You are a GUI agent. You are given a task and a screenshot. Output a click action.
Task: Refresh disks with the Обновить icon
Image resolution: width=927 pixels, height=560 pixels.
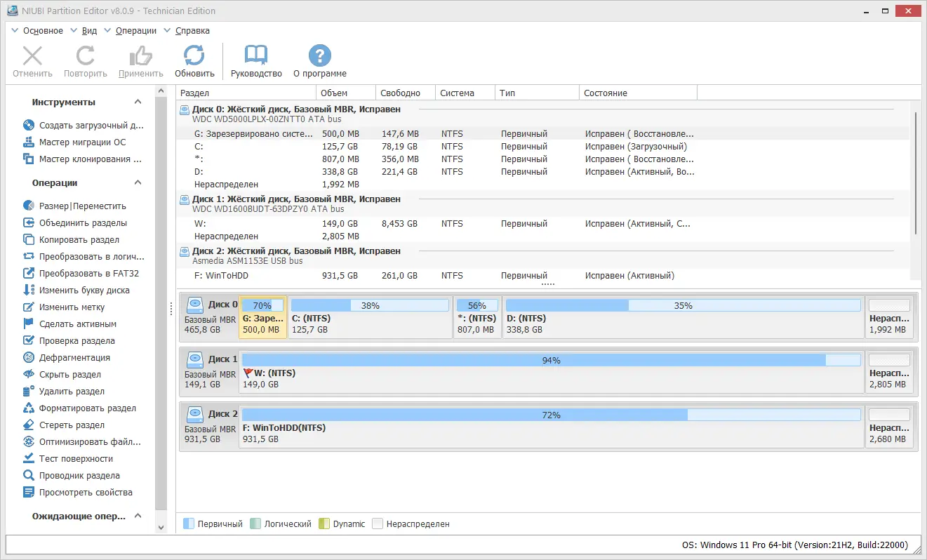(x=194, y=56)
